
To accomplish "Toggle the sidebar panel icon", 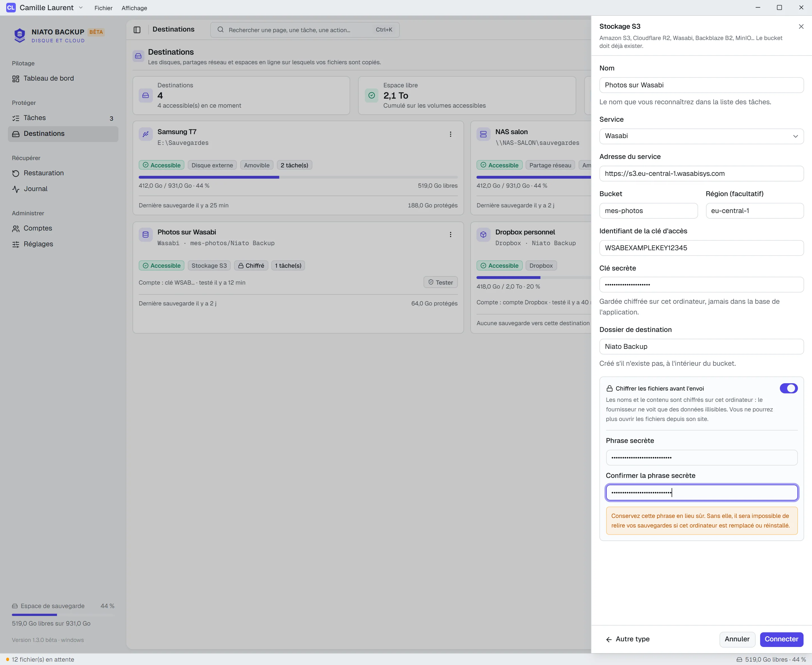I will (x=137, y=30).
